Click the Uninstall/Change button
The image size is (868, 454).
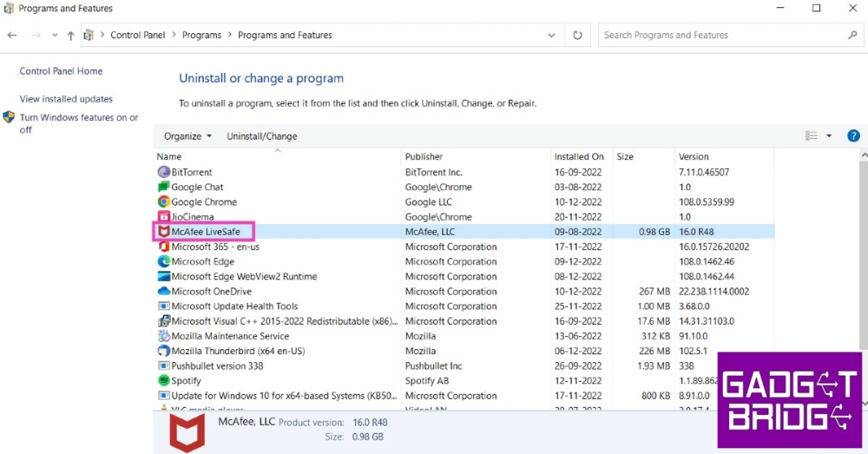(262, 136)
